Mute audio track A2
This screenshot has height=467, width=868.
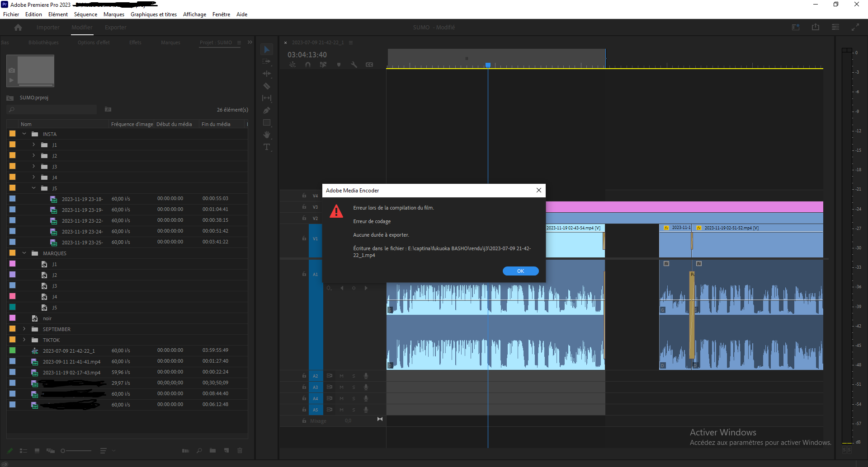pos(342,376)
